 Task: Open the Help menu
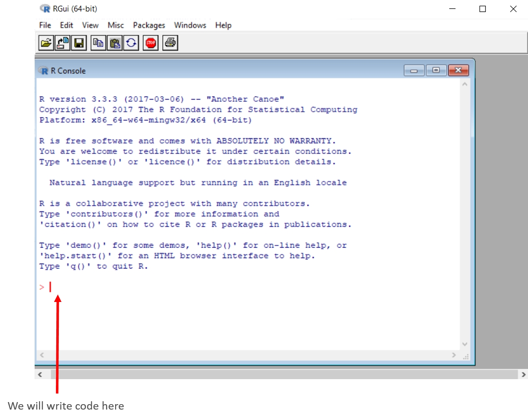223,25
